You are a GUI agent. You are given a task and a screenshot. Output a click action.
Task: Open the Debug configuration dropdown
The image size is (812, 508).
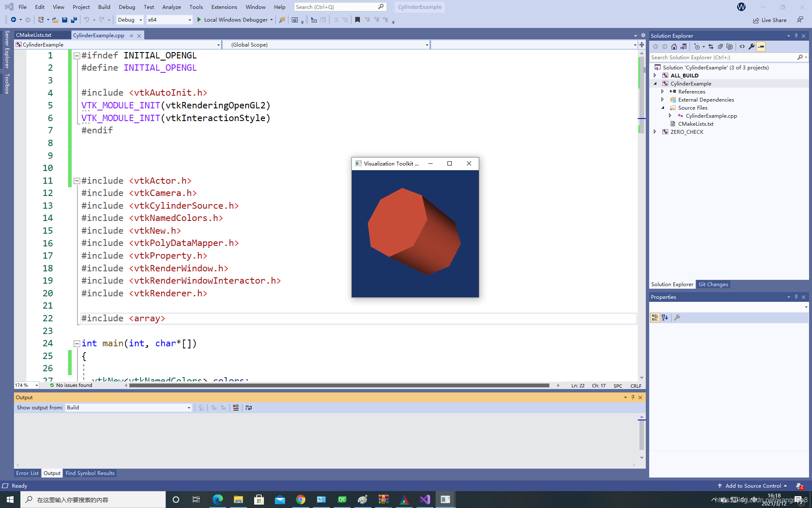pyautogui.click(x=130, y=20)
